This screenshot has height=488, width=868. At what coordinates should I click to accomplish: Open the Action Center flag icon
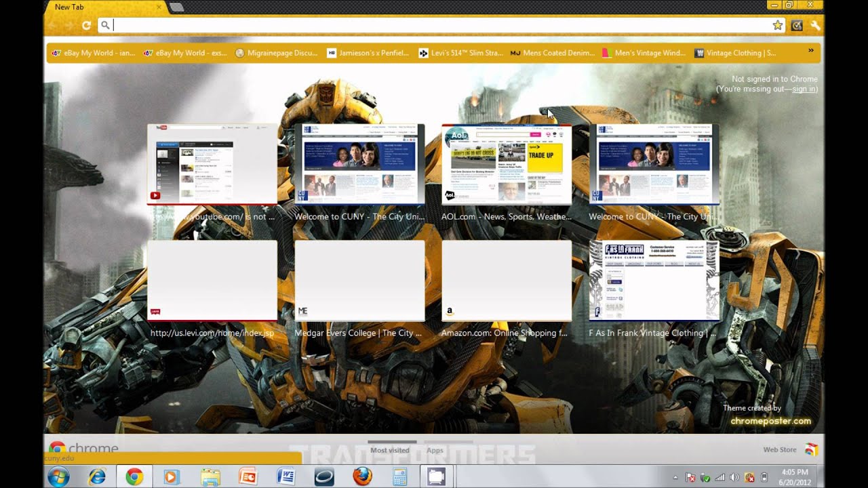click(x=691, y=477)
